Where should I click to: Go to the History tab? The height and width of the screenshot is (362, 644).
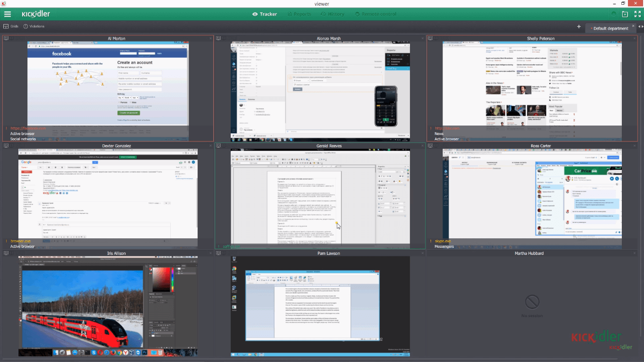[332, 14]
